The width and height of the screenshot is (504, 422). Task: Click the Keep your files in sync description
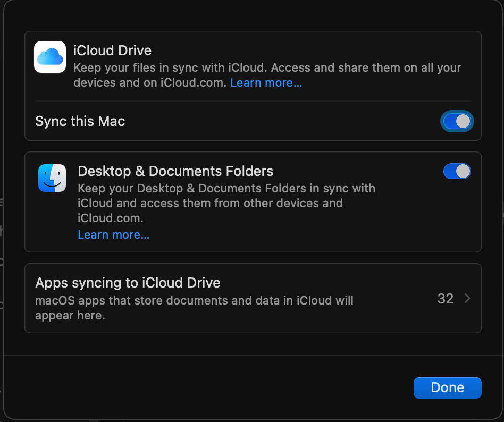pos(267,75)
